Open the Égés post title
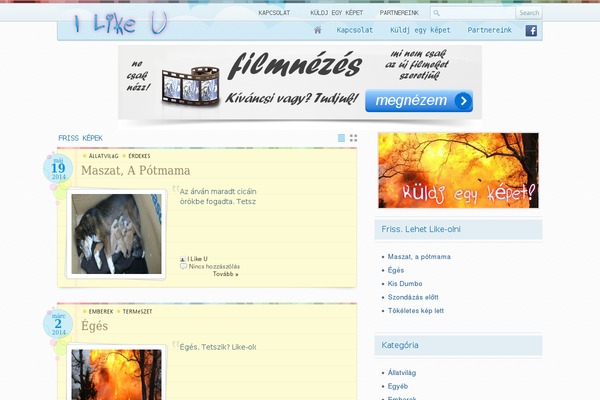The image size is (600, 400). [95, 326]
